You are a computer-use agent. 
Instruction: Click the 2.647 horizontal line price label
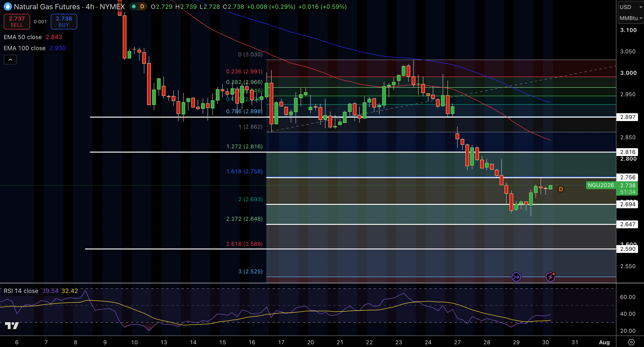627,224
